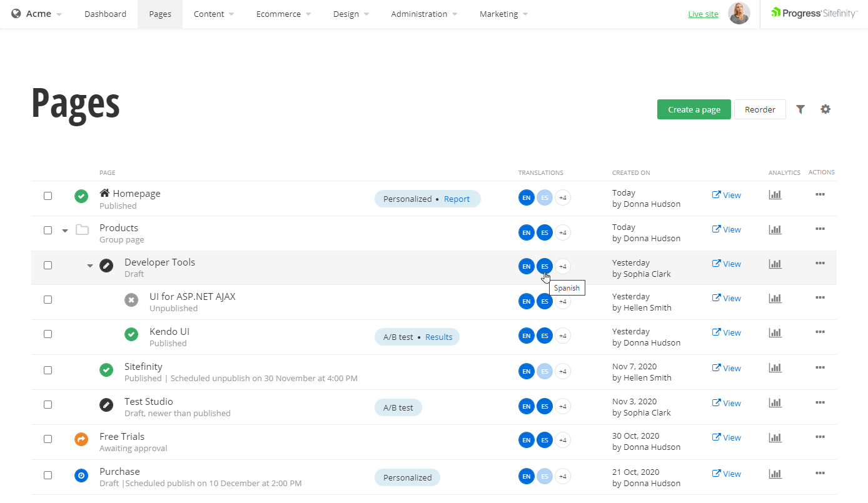Open actions ellipsis for Kendo UI row
The image size is (868, 503).
click(820, 332)
